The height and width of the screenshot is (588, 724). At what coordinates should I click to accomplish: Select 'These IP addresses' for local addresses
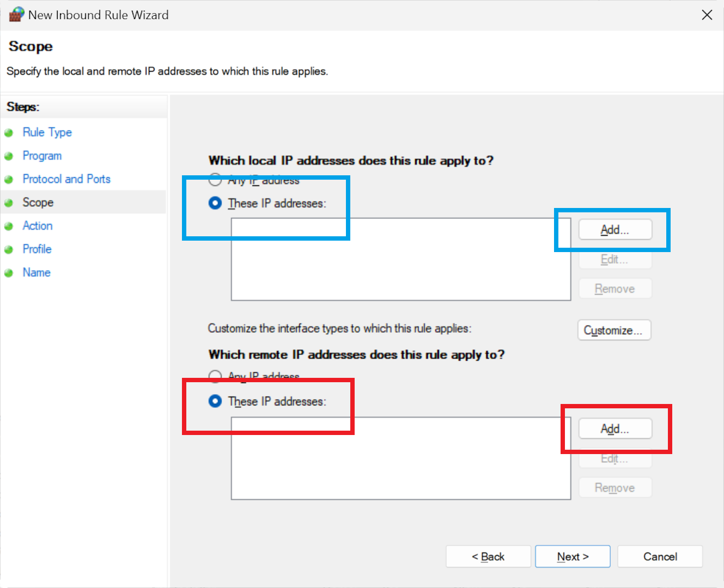tap(215, 203)
